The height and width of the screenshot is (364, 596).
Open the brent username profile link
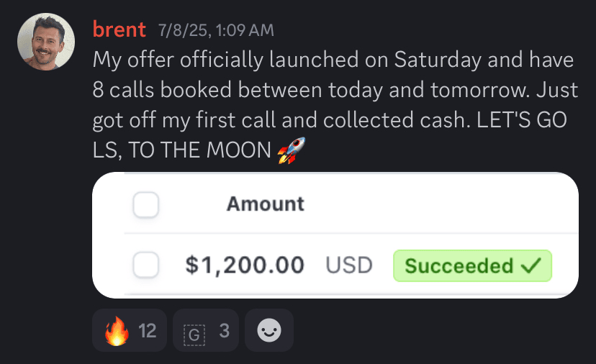119,29
